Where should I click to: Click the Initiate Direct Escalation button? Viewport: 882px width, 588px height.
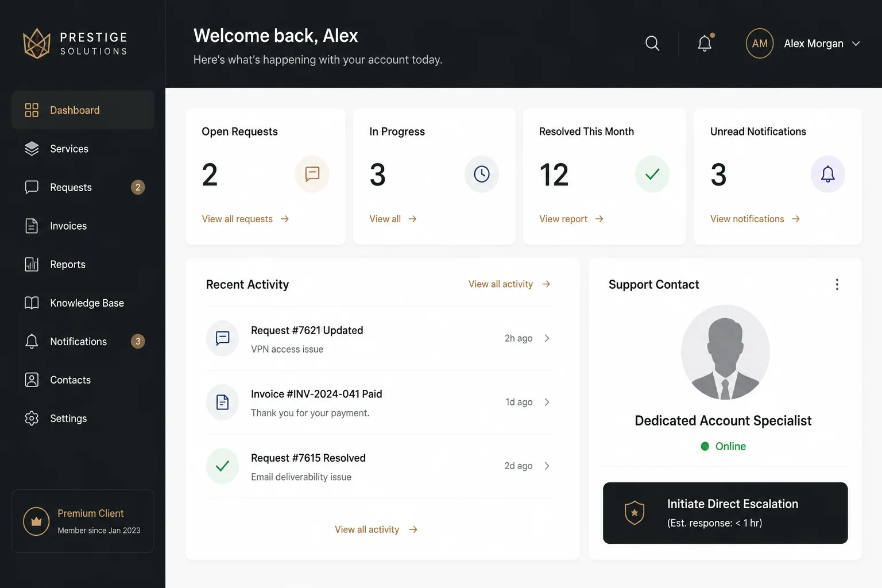click(x=725, y=513)
